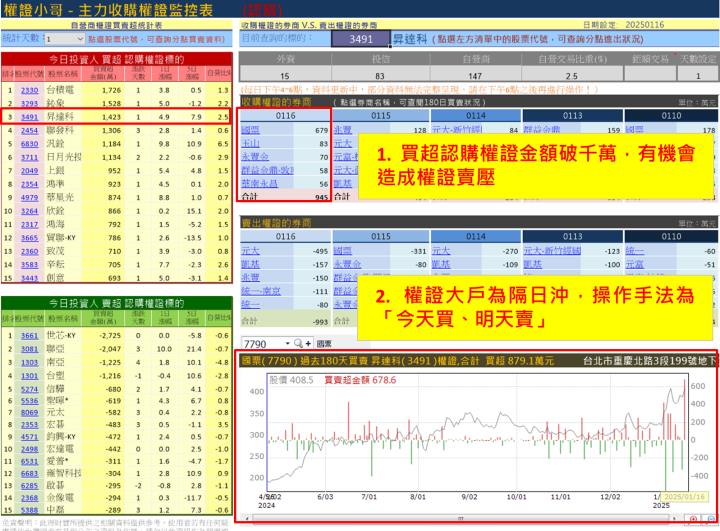Open the 7790 broker code dropdown arrow

pos(287,343)
